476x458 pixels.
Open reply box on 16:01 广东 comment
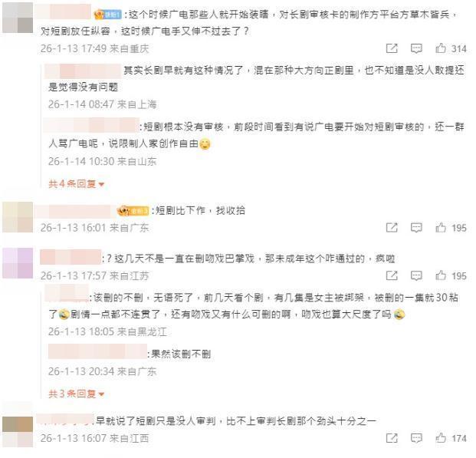click(416, 228)
